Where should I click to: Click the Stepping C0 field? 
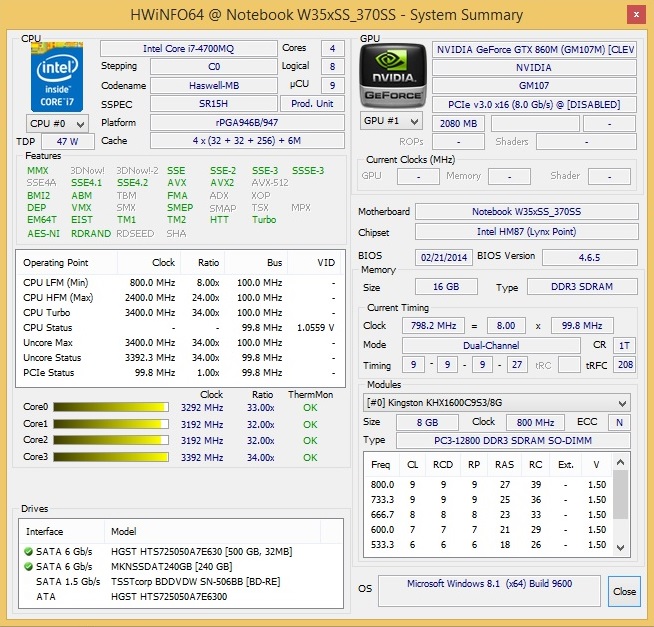(x=214, y=67)
